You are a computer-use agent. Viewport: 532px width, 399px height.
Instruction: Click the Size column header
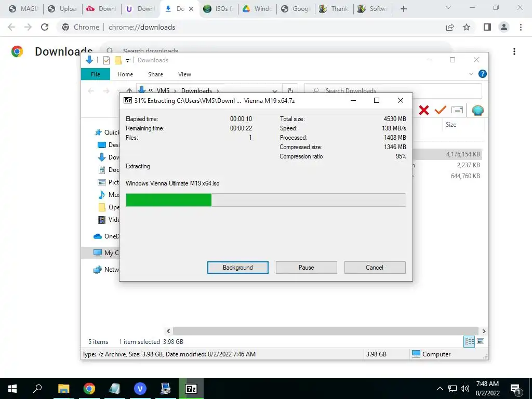click(450, 125)
